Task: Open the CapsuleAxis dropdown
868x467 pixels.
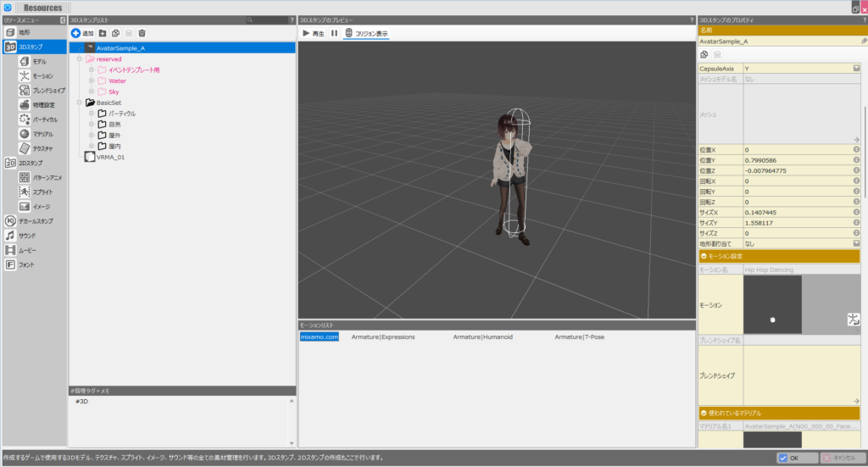Action: [856, 68]
